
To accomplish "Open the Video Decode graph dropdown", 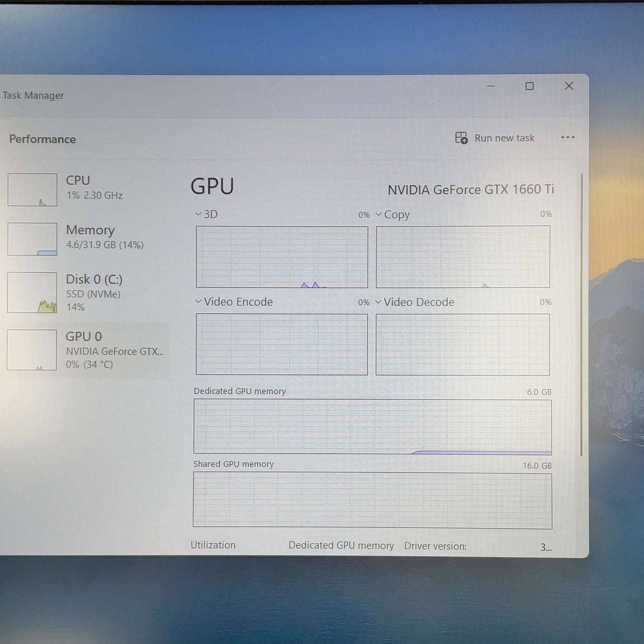I will tap(378, 302).
